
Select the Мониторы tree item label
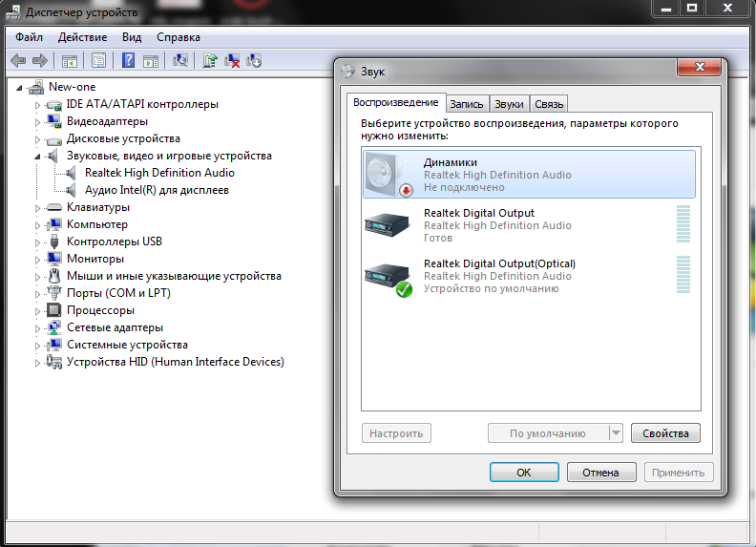coord(95,259)
